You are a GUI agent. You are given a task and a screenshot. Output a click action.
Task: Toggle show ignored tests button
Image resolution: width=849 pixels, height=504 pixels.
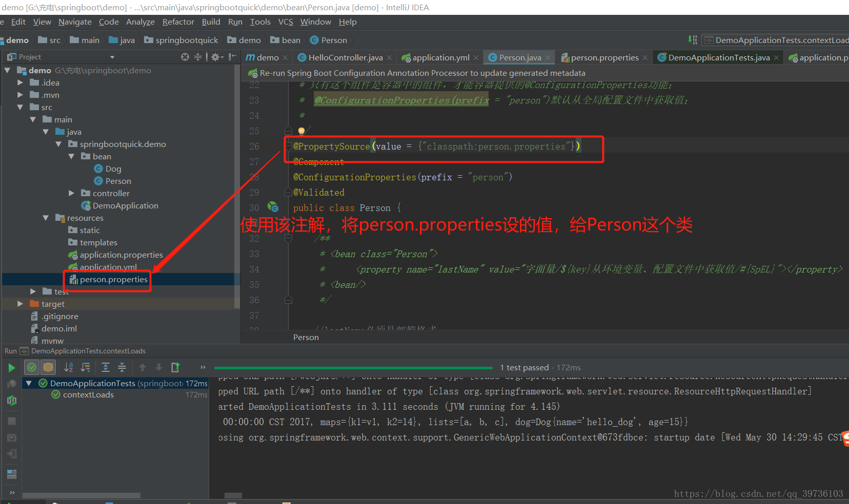click(48, 367)
